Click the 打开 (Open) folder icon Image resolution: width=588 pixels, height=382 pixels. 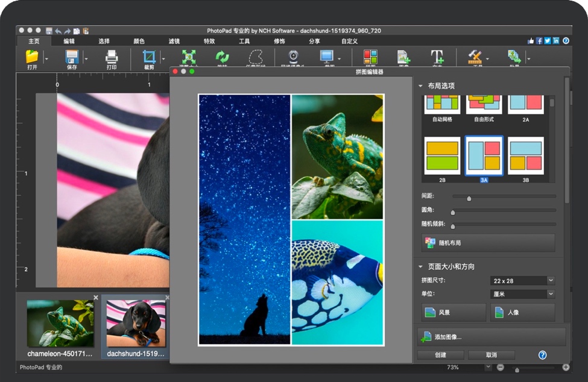click(32, 57)
